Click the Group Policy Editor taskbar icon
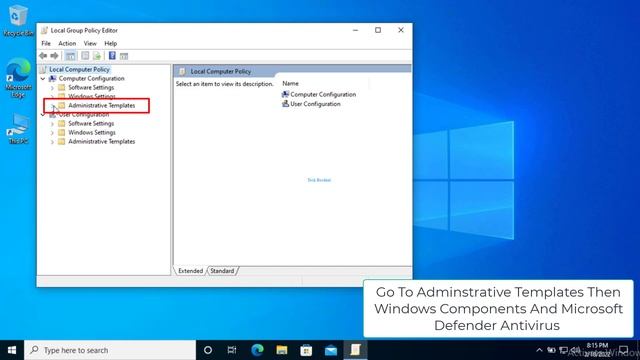This screenshot has height=360, width=640. point(355,350)
